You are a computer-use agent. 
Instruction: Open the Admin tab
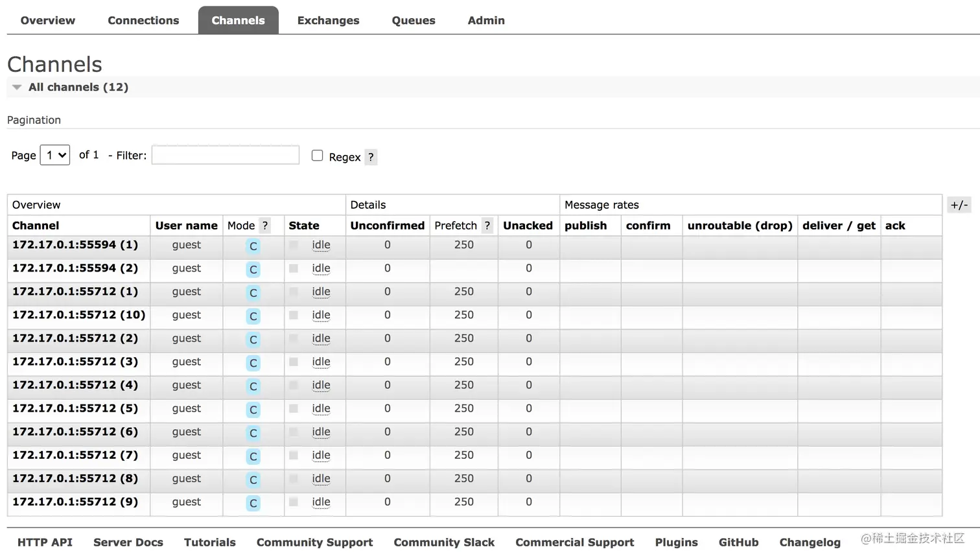[486, 20]
